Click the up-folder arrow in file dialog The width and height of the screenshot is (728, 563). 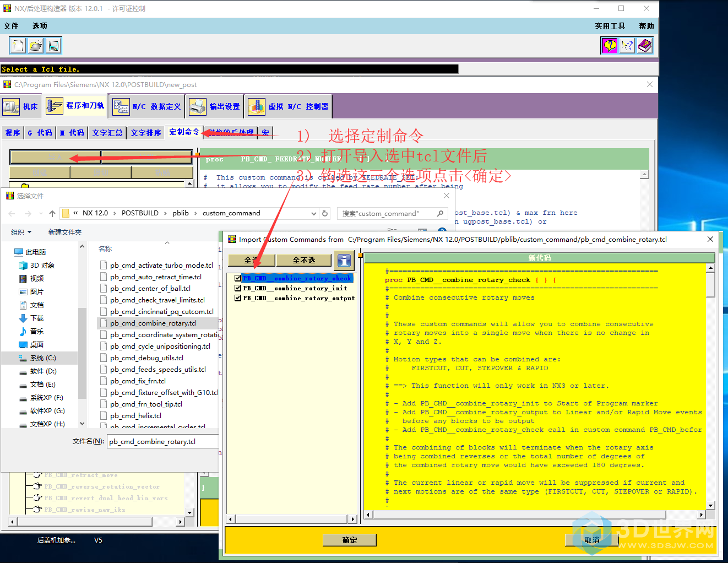point(52,213)
